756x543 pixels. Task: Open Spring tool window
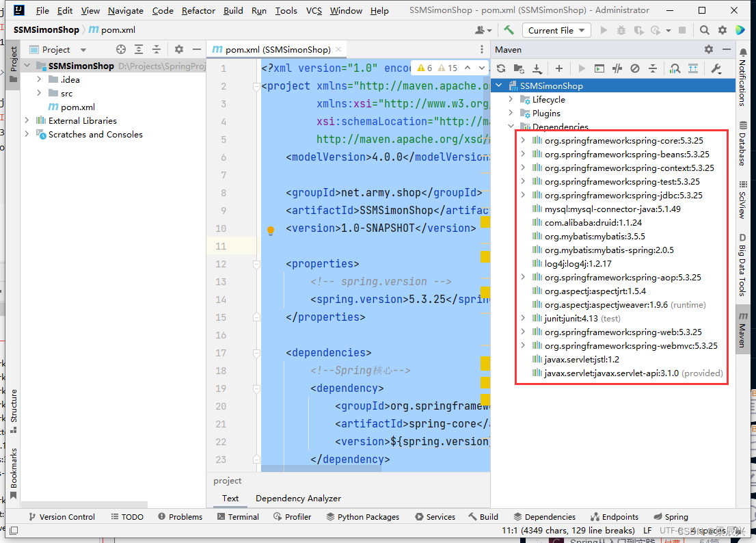pos(671,517)
